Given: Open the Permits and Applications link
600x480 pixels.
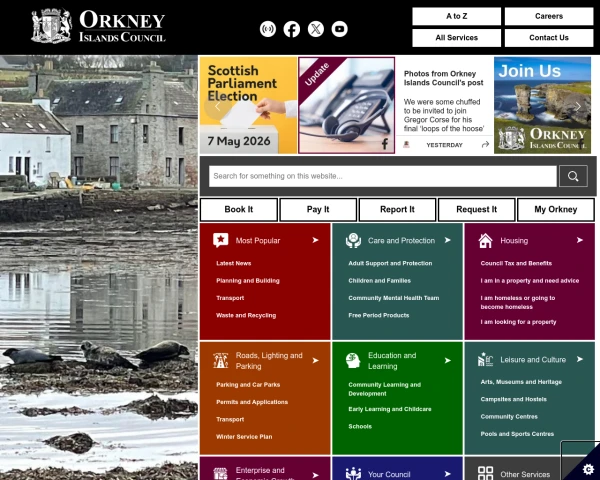Looking at the screenshot, I should [x=252, y=402].
